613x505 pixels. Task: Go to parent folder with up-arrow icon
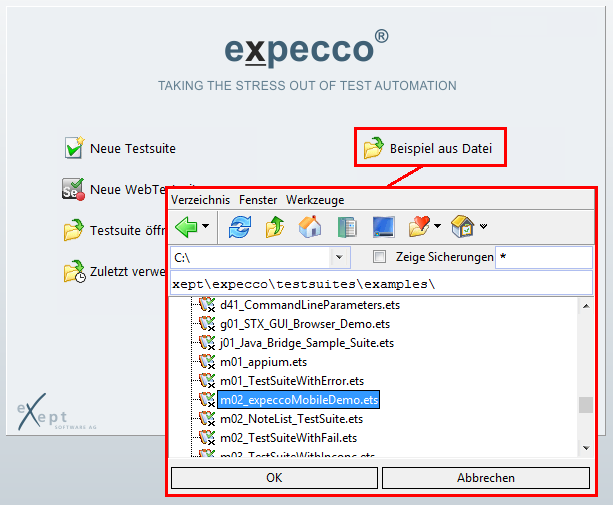(275, 226)
